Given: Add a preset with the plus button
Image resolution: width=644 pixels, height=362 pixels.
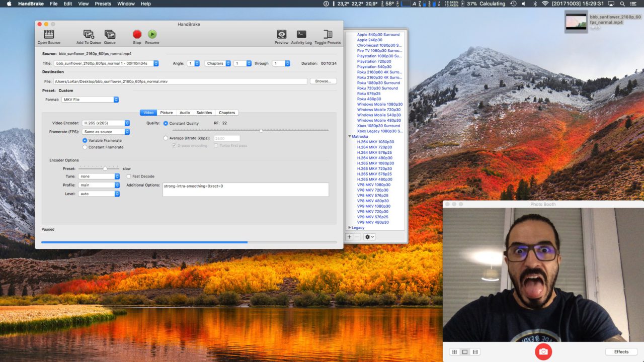Looking at the screenshot, I should point(350,237).
